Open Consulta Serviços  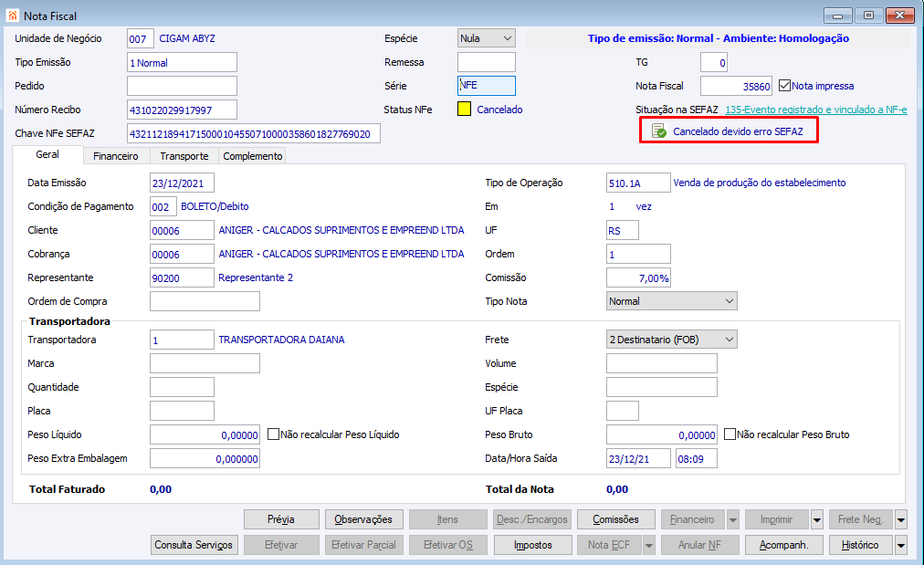[x=194, y=545]
